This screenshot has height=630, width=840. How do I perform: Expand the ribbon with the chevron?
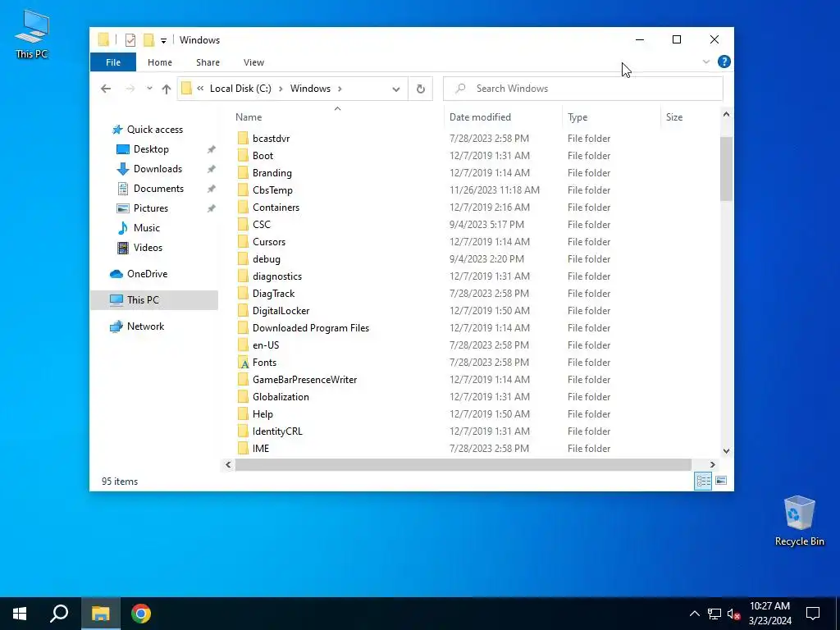click(706, 62)
